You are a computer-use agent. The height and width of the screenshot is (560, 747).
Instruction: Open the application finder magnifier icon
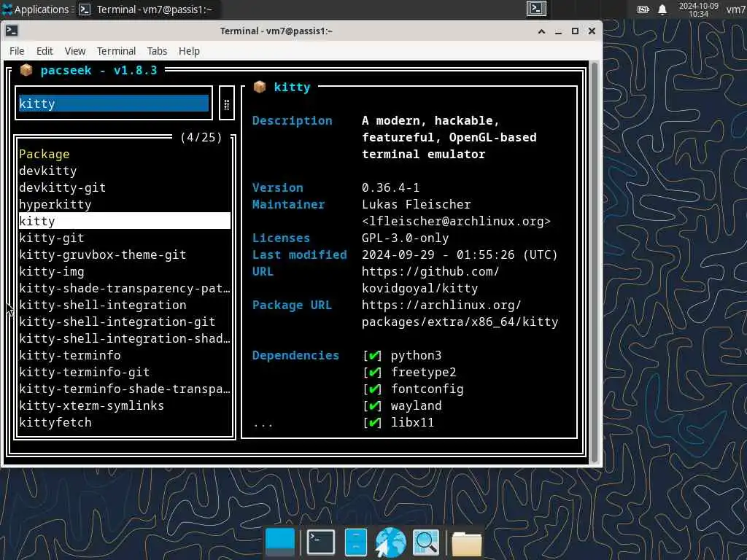[x=425, y=542]
